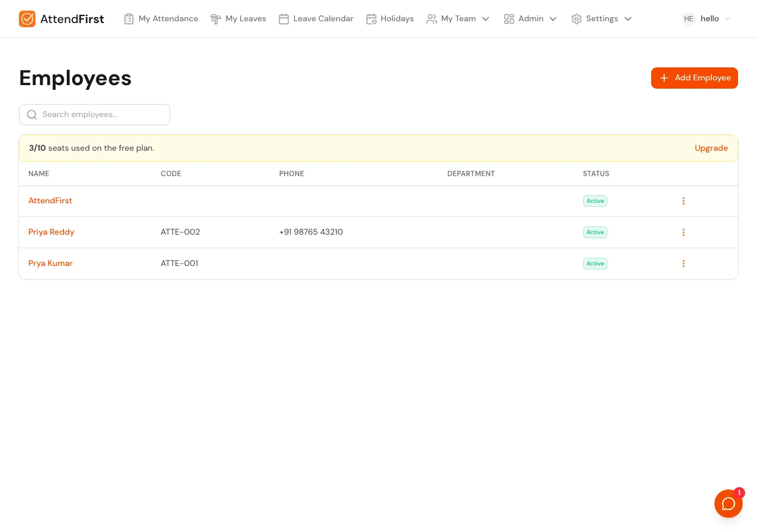Image resolution: width=757 pixels, height=532 pixels.
Task: Click the Admin grid icon
Action: (509, 19)
